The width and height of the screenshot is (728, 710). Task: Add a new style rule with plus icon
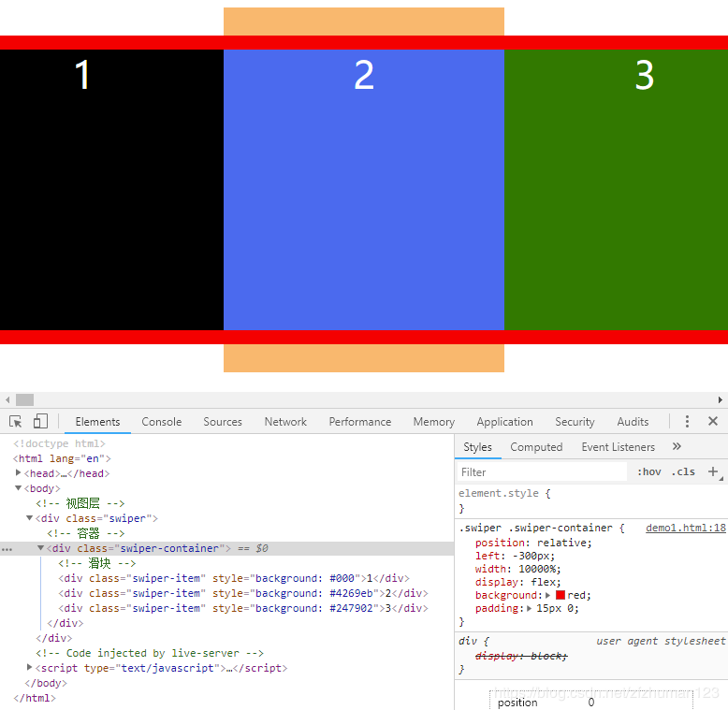(x=713, y=471)
